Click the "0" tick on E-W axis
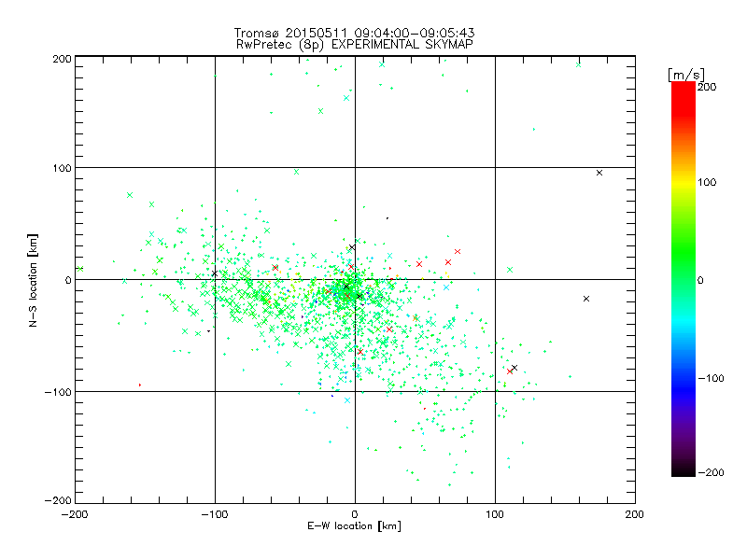 tap(355, 514)
